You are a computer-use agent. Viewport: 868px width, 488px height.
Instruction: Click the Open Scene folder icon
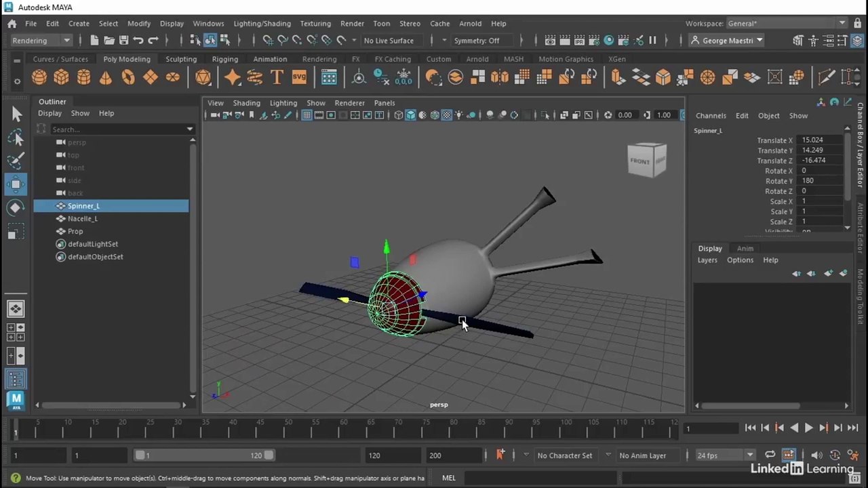pyautogui.click(x=109, y=41)
